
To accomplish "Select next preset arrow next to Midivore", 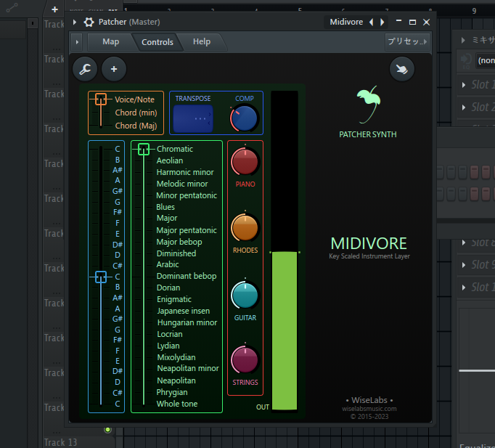I will pyautogui.click(x=382, y=22).
